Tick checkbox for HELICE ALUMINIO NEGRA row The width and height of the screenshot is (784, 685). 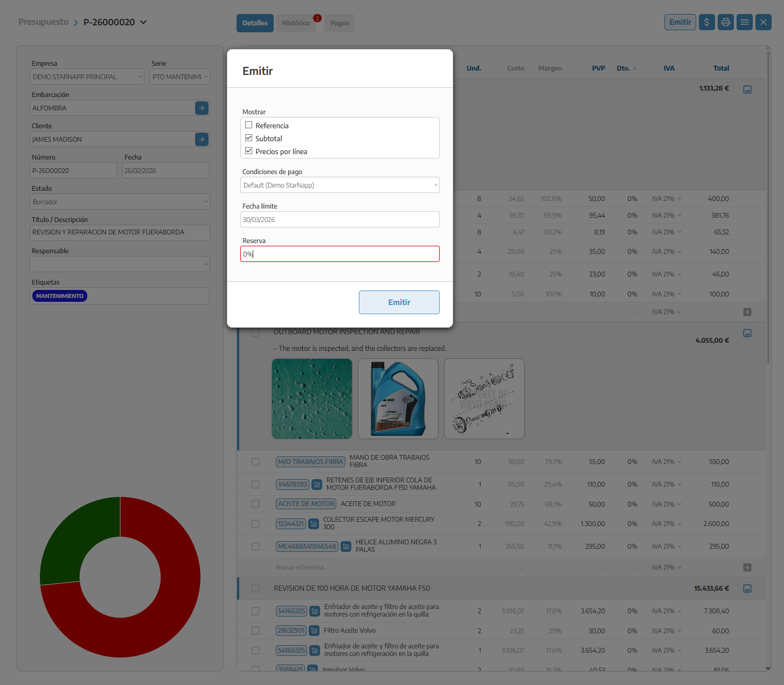point(255,546)
